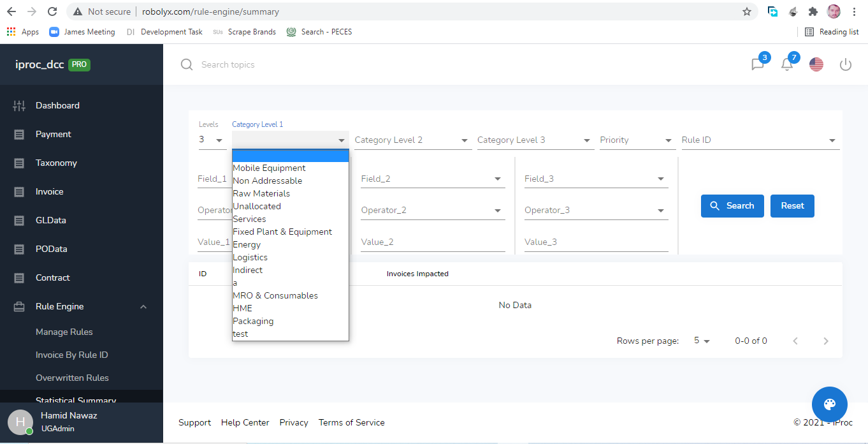Click the US flag language icon
868x444 pixels.
point(816,64)
